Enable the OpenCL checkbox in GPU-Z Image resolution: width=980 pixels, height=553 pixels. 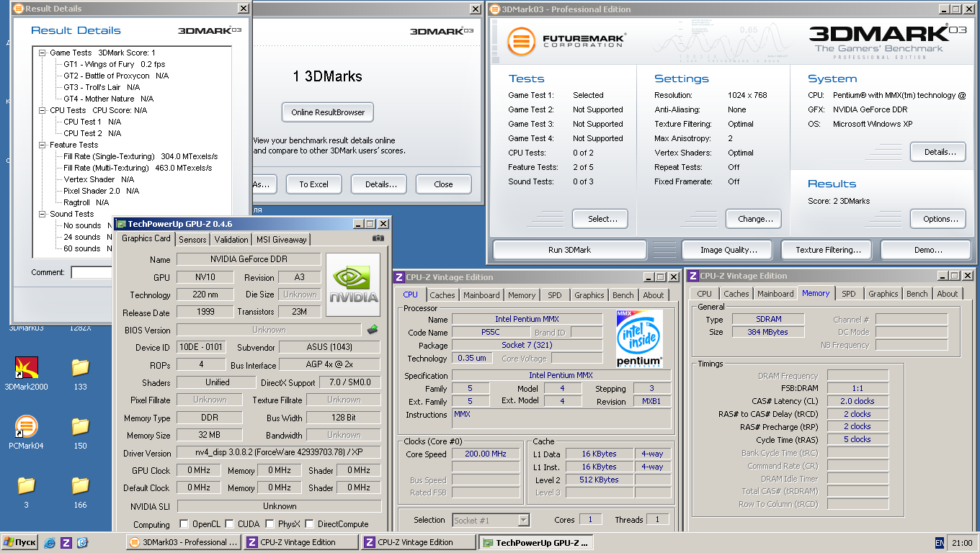[x=184, y=524]
